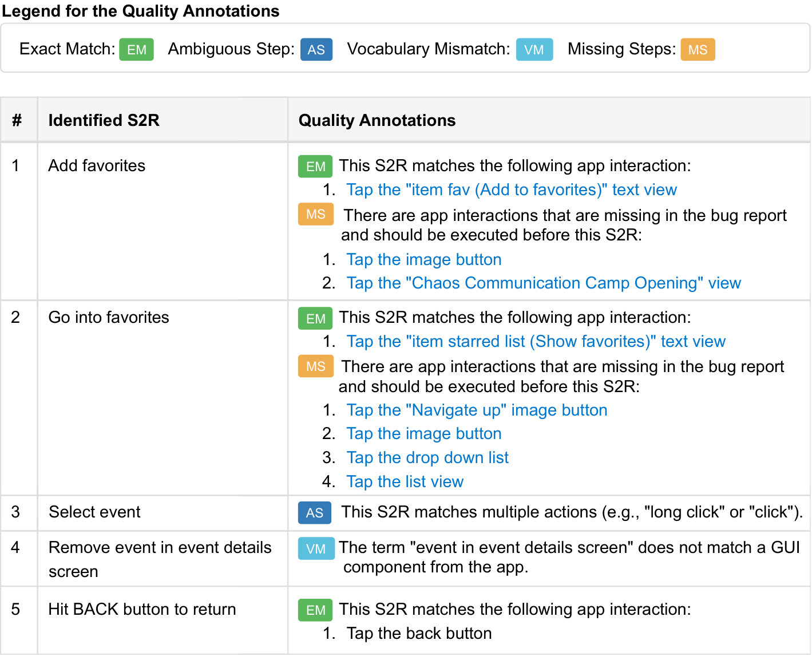
Task: Click the Select event step text
Action: (x=94, y=512)
